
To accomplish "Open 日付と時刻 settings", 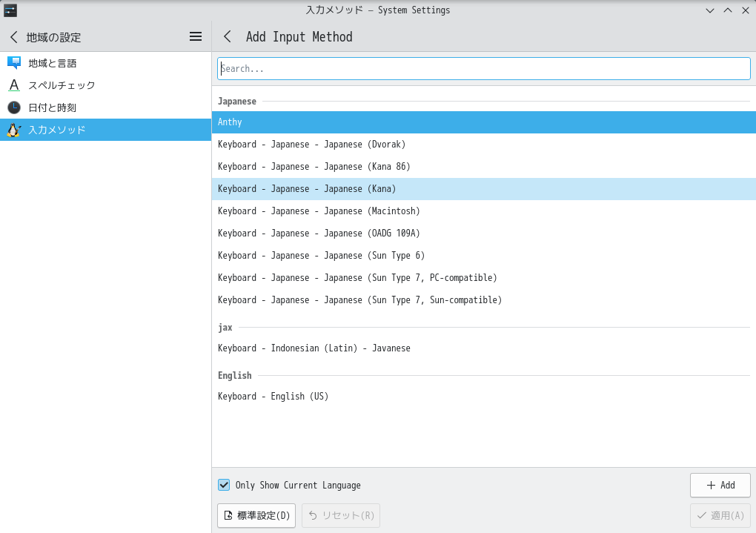I will (x=105, y=107).
